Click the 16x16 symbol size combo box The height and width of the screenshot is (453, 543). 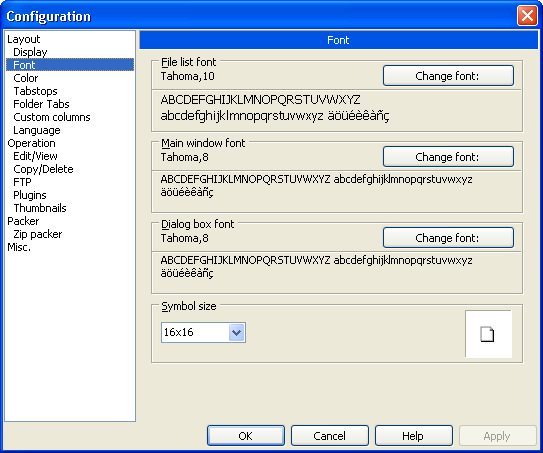tap(203, 332)
